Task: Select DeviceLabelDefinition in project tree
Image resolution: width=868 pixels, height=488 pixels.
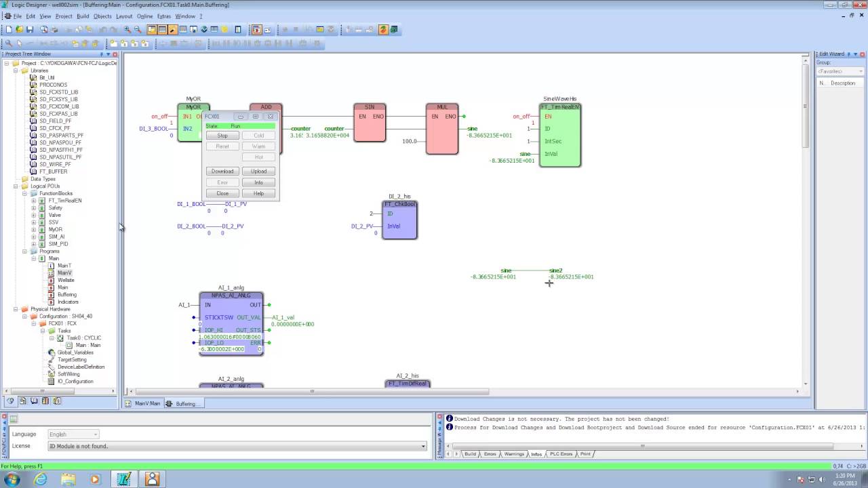Action: coord(81,367)
